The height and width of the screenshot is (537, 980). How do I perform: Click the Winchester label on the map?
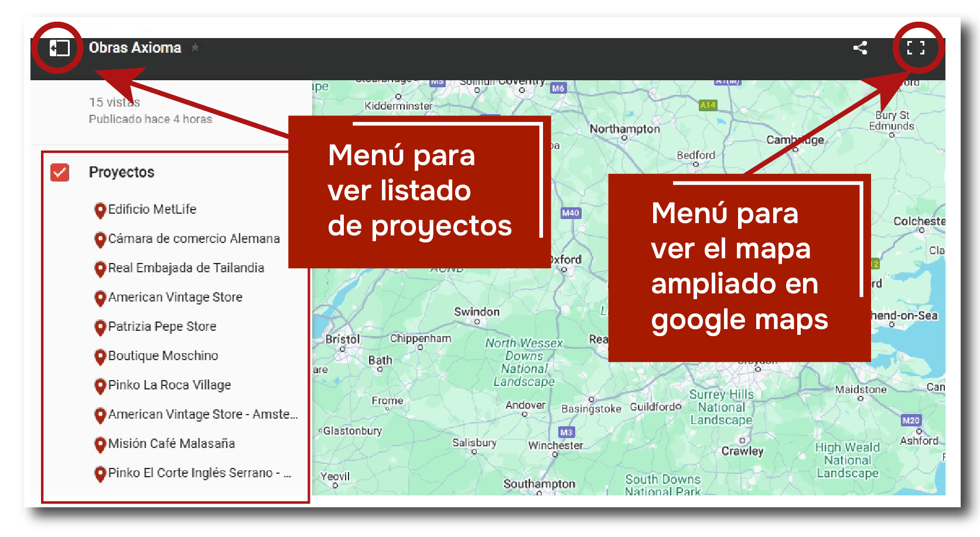point(556,446)
